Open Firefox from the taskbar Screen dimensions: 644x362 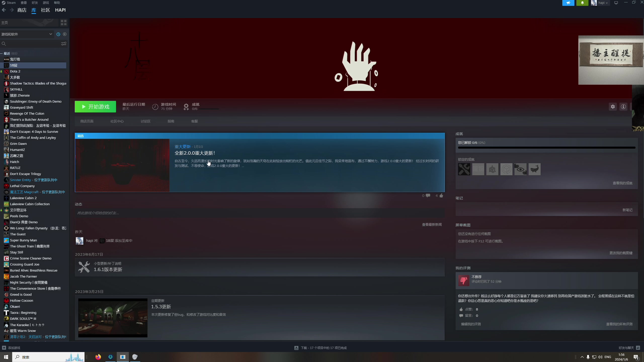point(98,357)
